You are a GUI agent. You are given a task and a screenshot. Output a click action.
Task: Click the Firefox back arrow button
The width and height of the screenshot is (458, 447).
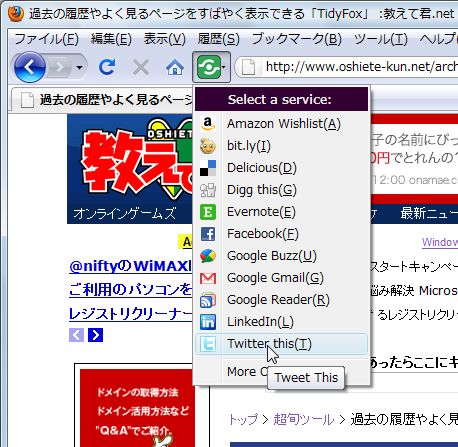tap(30, 67)
